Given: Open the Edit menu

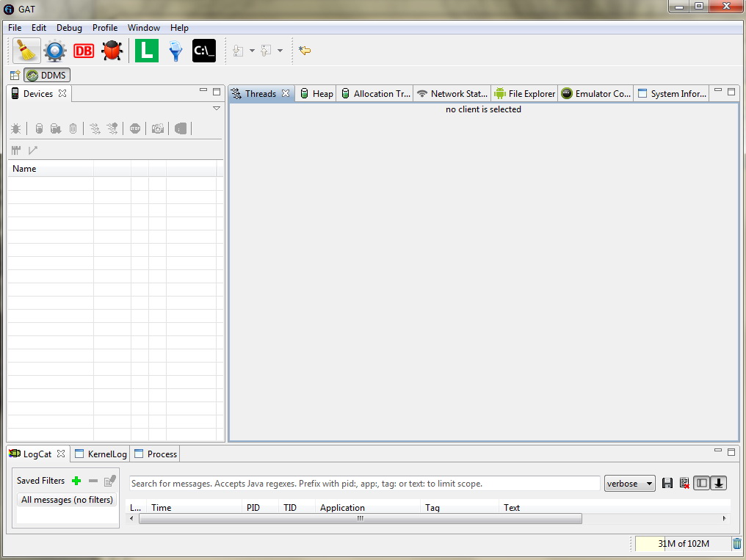Looking at the screenshot, I should point(39,28).
